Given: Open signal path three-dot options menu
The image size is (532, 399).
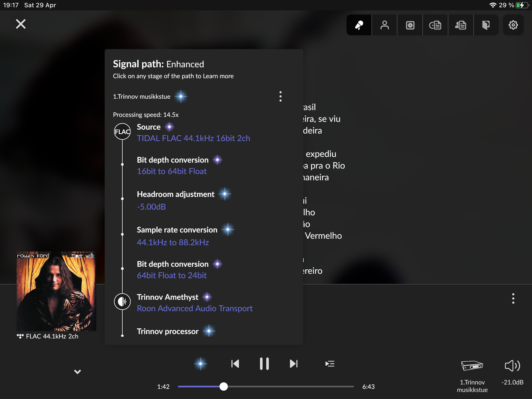Looking at the screenshot, I should tap(280, 96).
